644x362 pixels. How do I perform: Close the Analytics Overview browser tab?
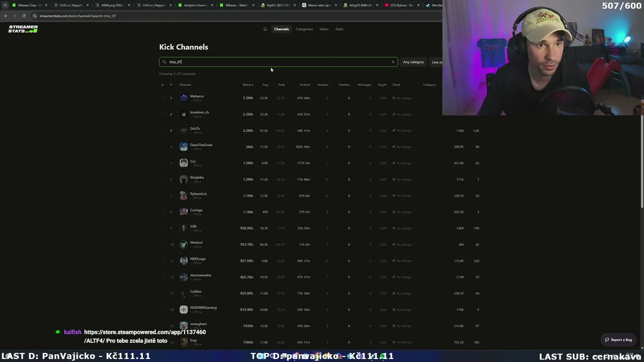213,5
